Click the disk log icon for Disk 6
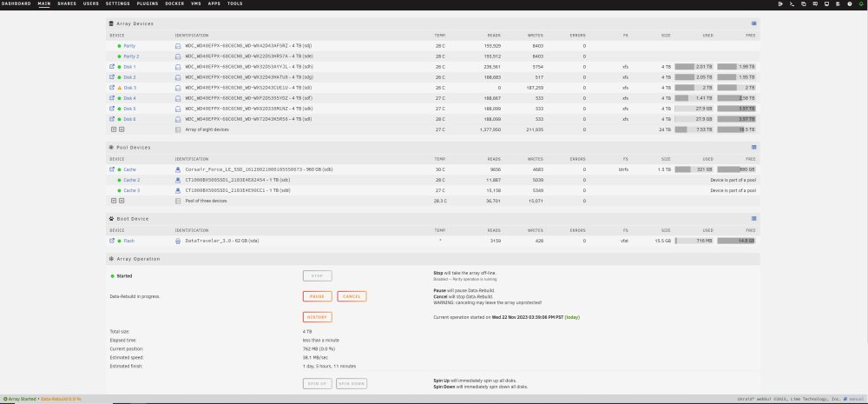This screenshot has height=404, width=868. coord(178,119)
